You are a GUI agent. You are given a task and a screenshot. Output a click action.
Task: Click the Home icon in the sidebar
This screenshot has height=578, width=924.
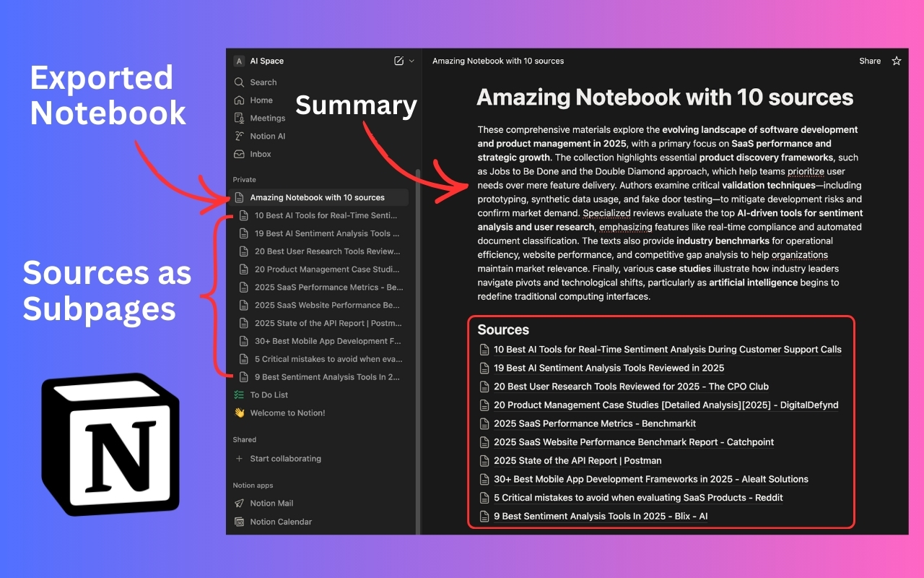point(240,100)
